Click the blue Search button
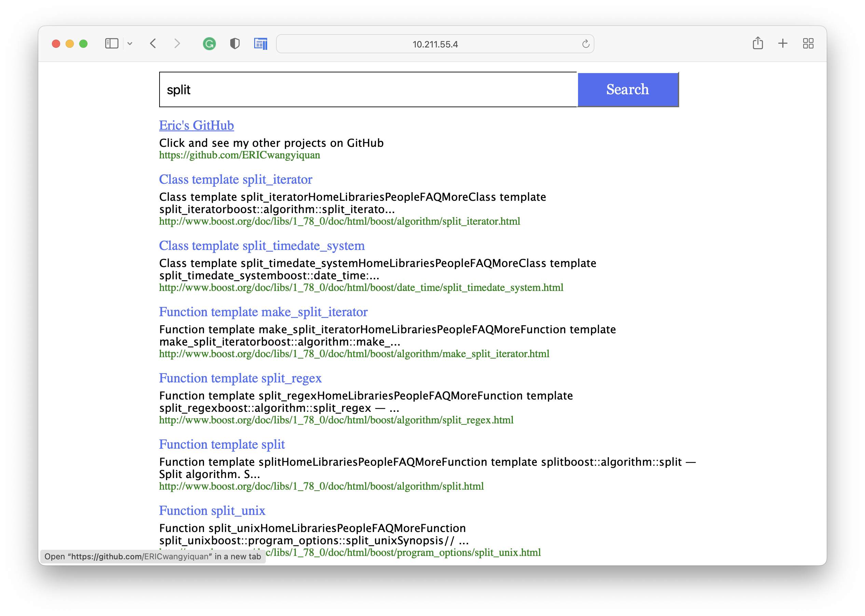The height and width of the screenshot is (616, 865). [x=628, y=89]
